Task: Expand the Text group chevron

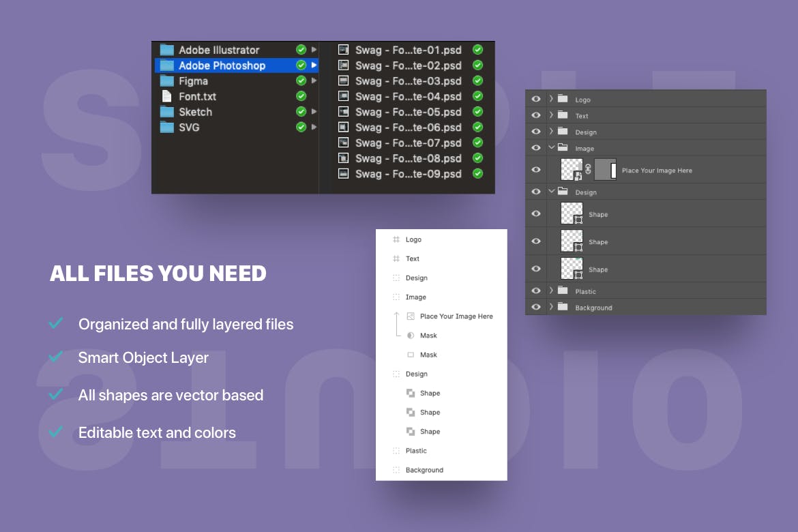Action: pyautogui.click(x=551, y=115)
